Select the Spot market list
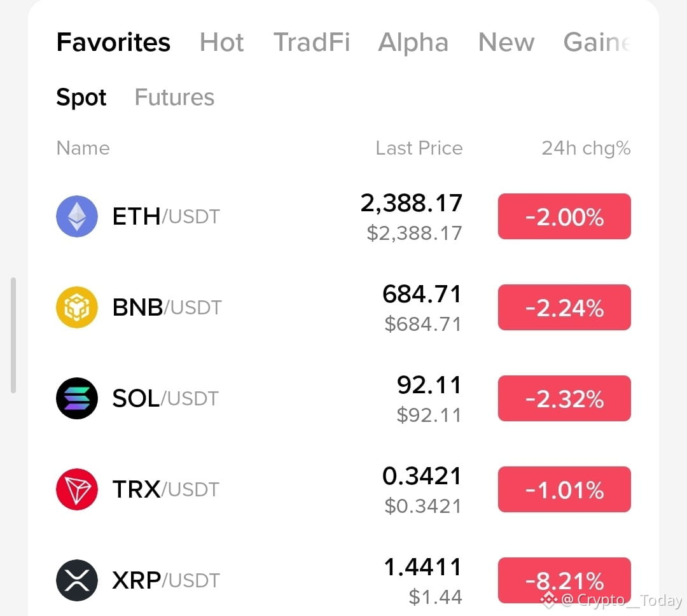The height and width of the screenshot is (616, 687). click(81, 97)
